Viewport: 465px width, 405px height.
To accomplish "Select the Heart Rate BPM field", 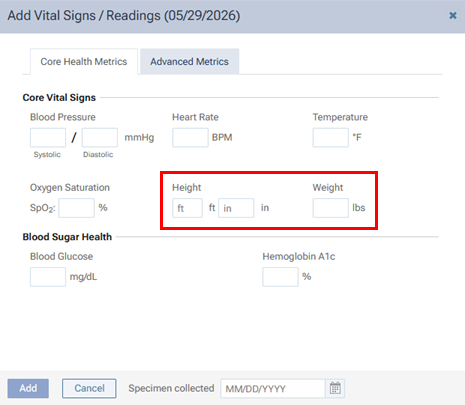I will (x=190, y=137).
